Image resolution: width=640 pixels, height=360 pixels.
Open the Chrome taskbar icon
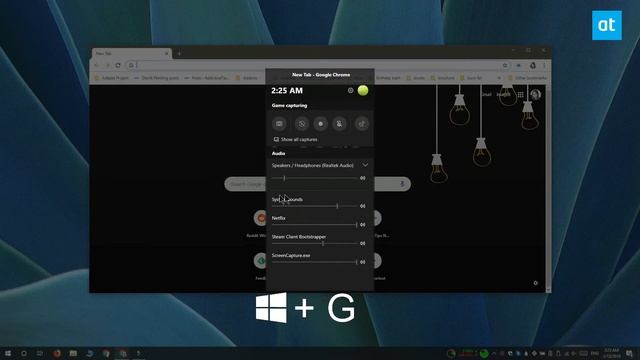(106, 353)
